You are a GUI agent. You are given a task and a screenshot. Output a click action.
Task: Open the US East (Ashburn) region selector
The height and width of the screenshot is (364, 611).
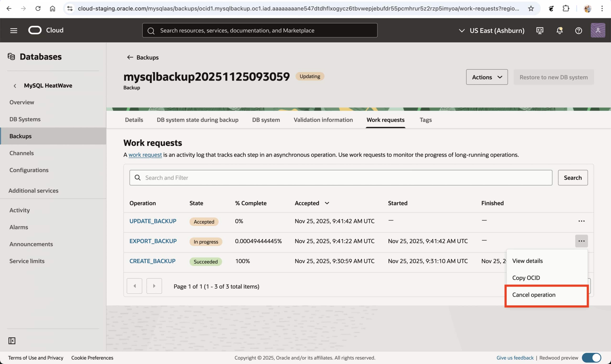pos(492,31)
